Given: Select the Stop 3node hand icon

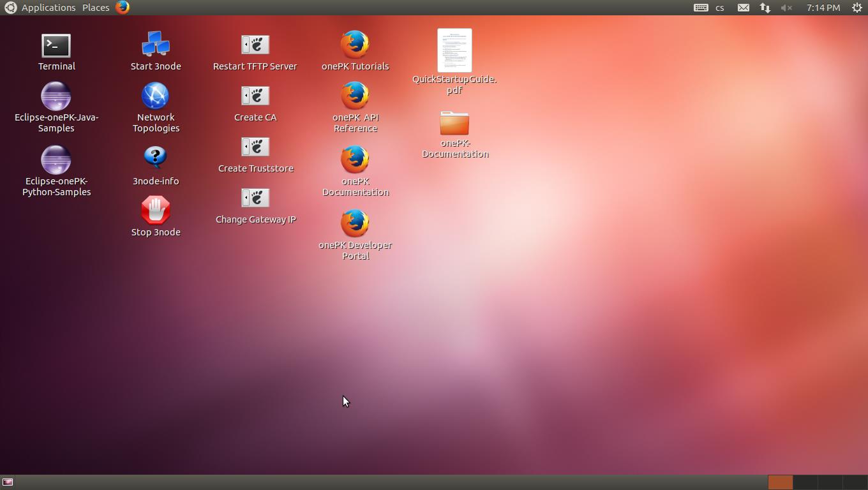Looking at the screenshot, I should point(155,211).
